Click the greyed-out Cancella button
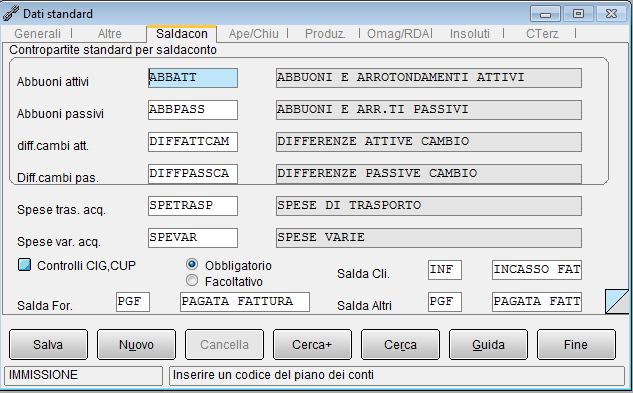Image resolution: width=633 pixels, height=393 pixels. (x=224, y=345)
